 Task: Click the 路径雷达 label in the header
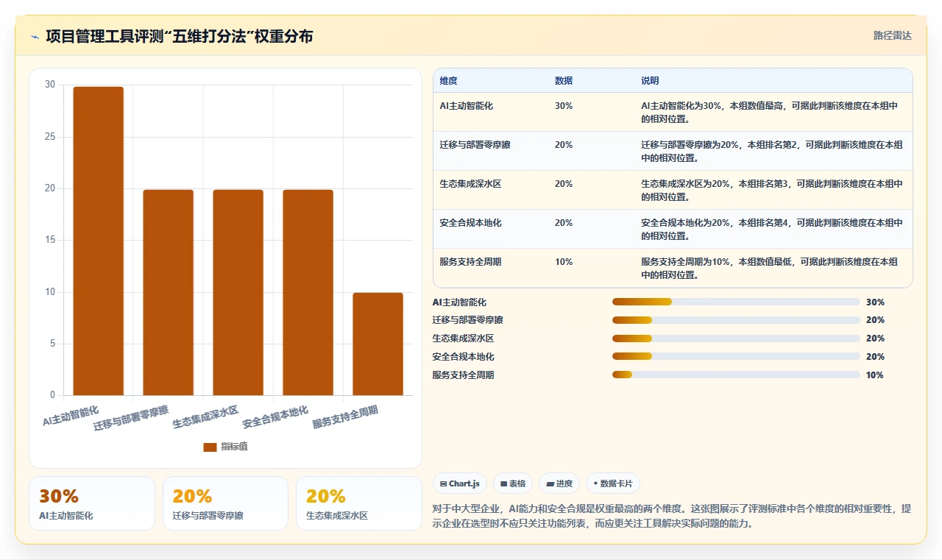(x=892, y=35)
